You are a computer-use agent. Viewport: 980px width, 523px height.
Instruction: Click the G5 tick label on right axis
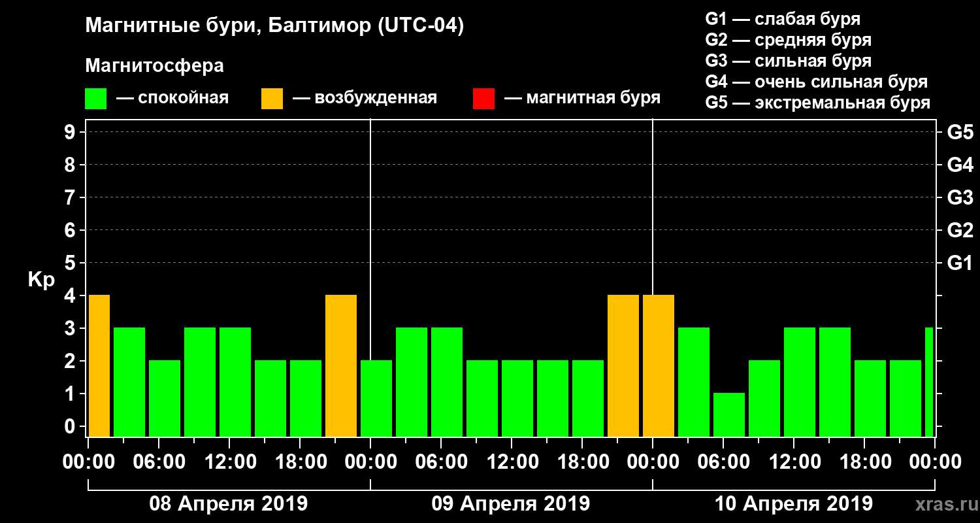point(960,133)
